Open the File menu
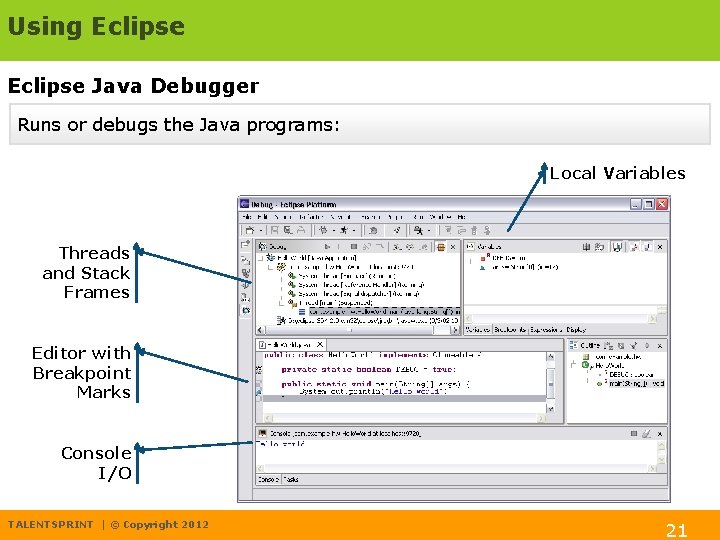Image resolution: width=720 pixels, height=540 pixels. pyautogui.click(x=247, y=217)
